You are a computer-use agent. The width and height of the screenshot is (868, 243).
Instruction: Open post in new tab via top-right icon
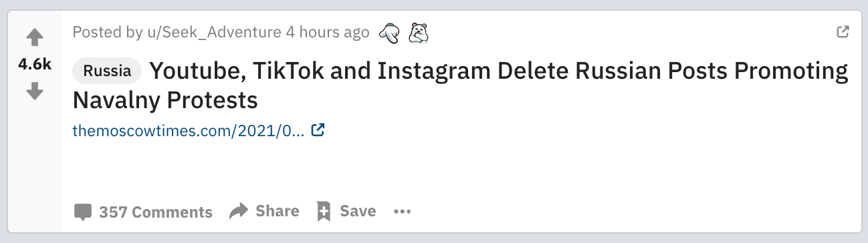(843, 31)
